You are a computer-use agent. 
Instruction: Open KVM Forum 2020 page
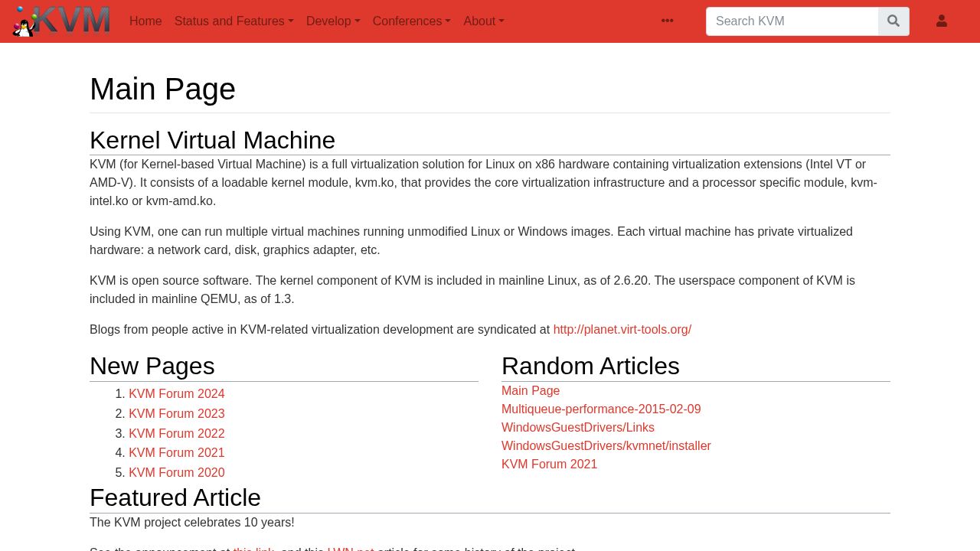[177, 473]
